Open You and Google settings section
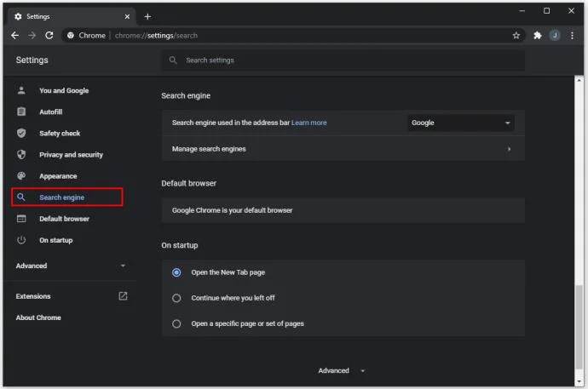588x389 pixels. 64,90
